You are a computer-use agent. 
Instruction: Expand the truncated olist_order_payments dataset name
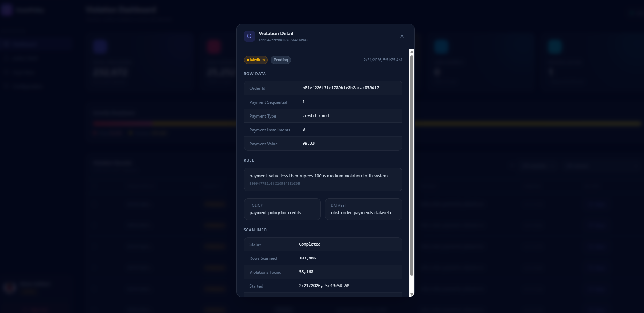(x=363, y=212)
